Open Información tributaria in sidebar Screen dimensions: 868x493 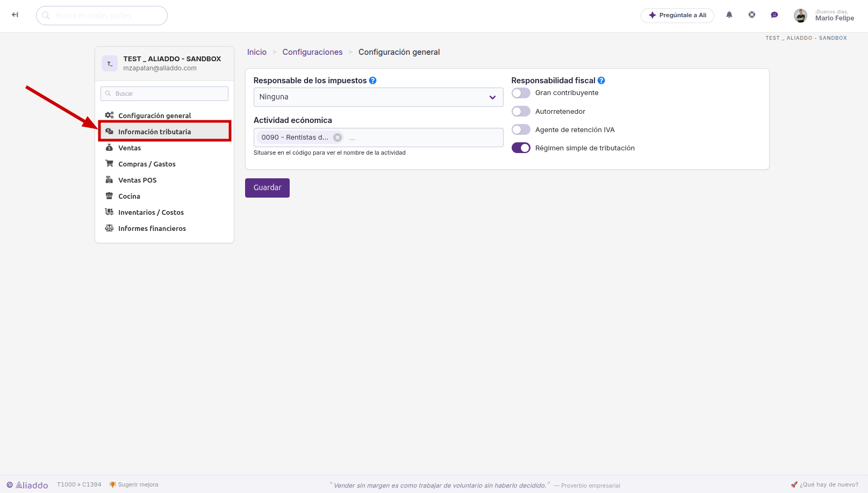click(164, 132)
